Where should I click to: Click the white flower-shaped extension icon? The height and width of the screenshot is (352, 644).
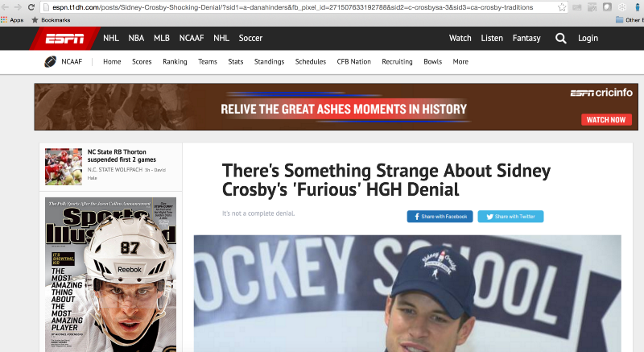coord(622,7)
